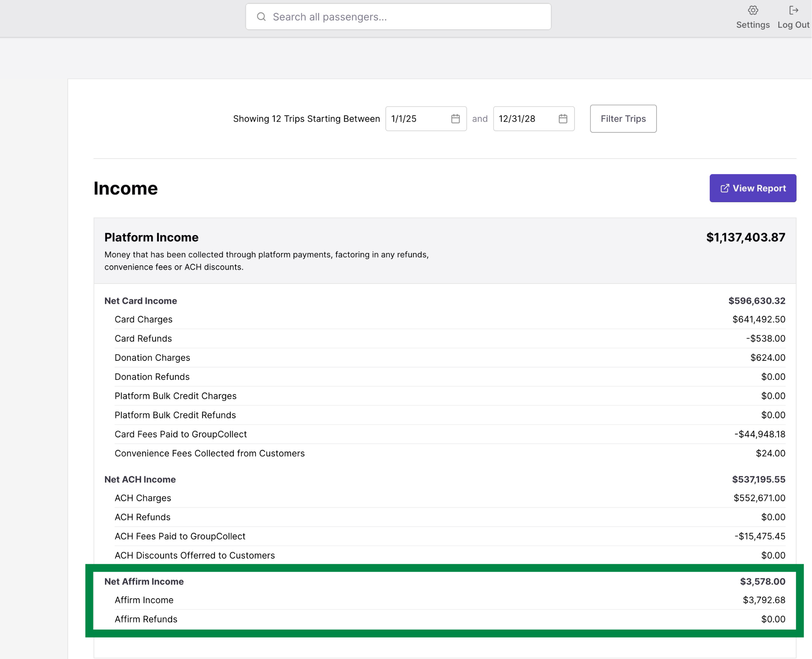Click the search magnifier icon
This screenshot has width=812, height=659.
pyautogui.click(x=261, y=17)
